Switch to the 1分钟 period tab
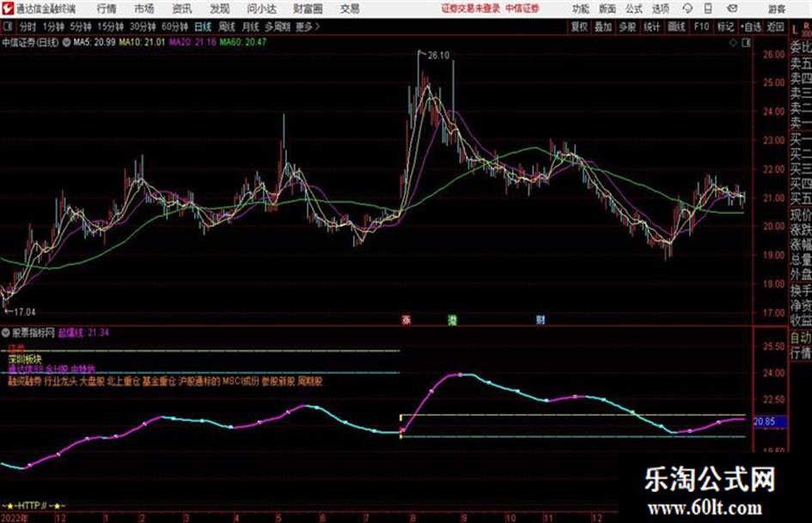Viewport: 812px width, 523px height. pos(53,27)
